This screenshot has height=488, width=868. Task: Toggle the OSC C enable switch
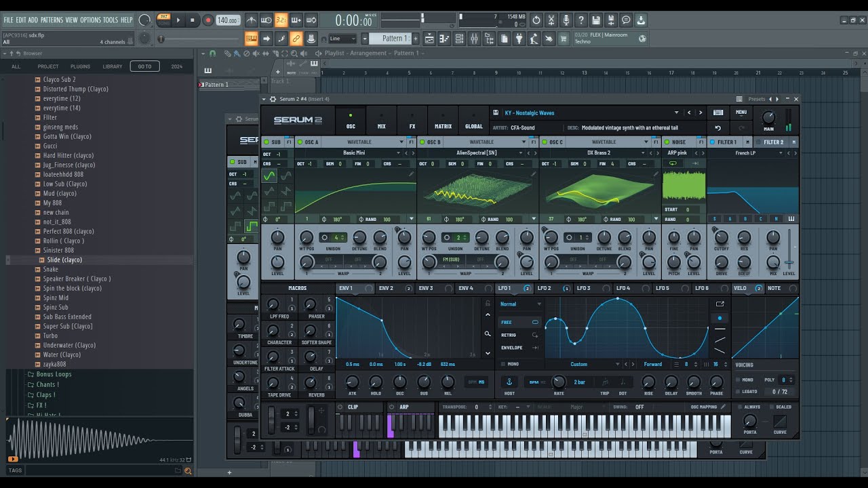tap(545, 142)
